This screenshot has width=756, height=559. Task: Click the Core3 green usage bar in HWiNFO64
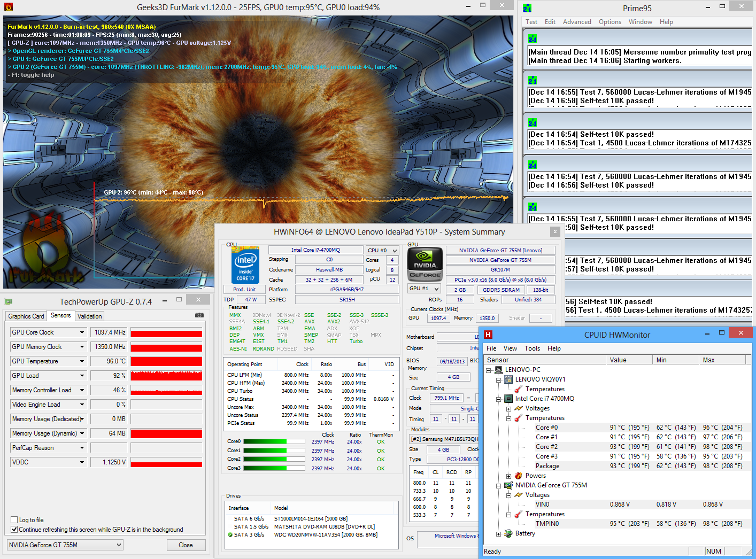(274, 468)
